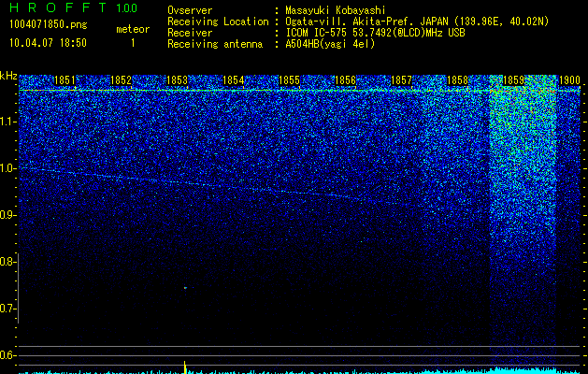588x374 pixels.
Task: Click the 1858 time marker
Action: (x=457, y=80)
